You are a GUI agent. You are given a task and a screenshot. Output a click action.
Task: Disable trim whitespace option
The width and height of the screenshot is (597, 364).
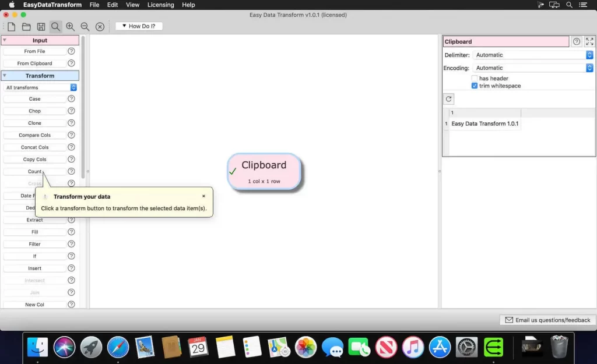click(x=475, y=85)
